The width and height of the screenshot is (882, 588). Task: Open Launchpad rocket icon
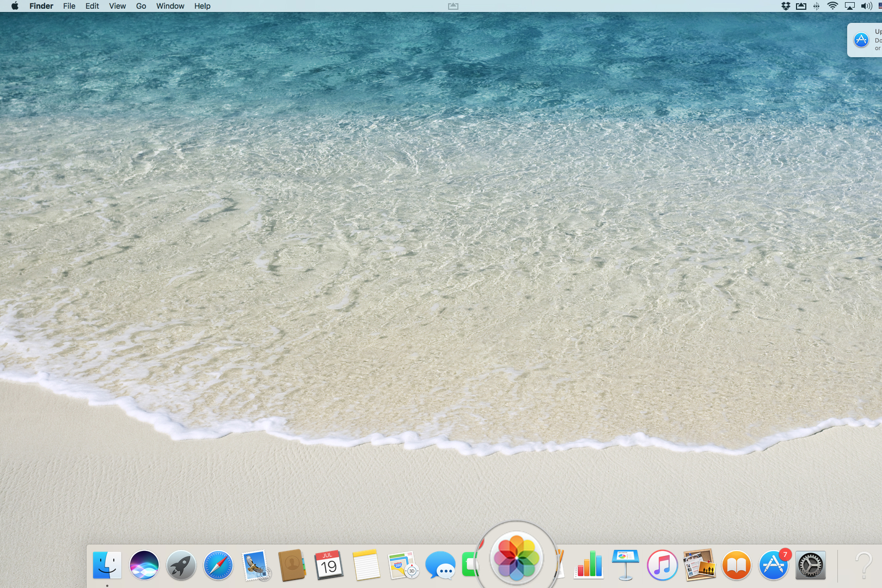point(181,565)
